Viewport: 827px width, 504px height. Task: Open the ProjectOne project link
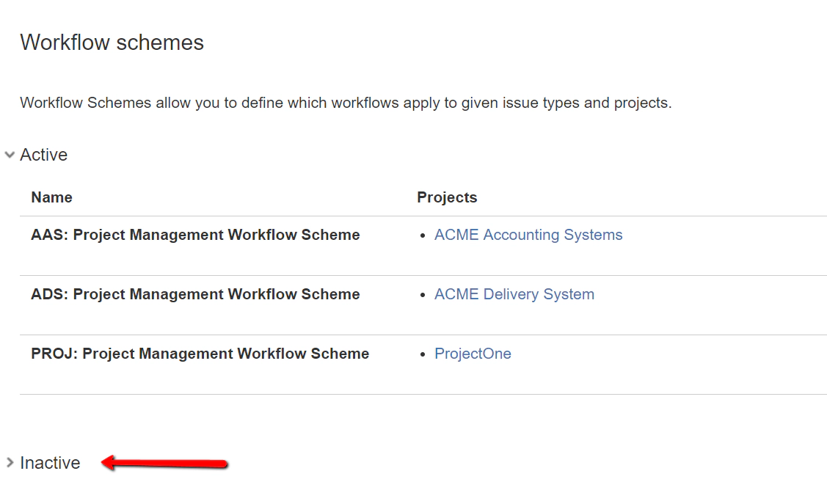(473, 354)
